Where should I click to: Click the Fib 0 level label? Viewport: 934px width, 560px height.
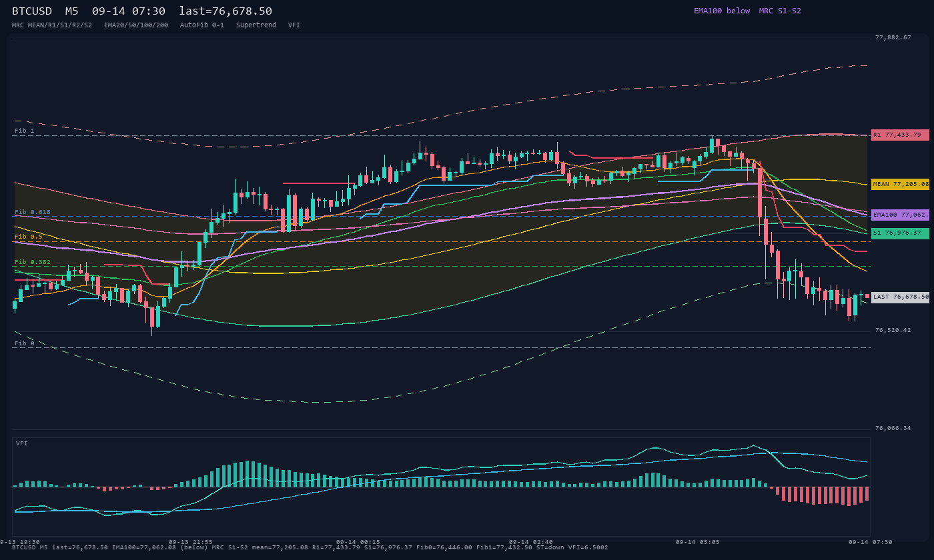pyautogui.click(x=25, y=343)
